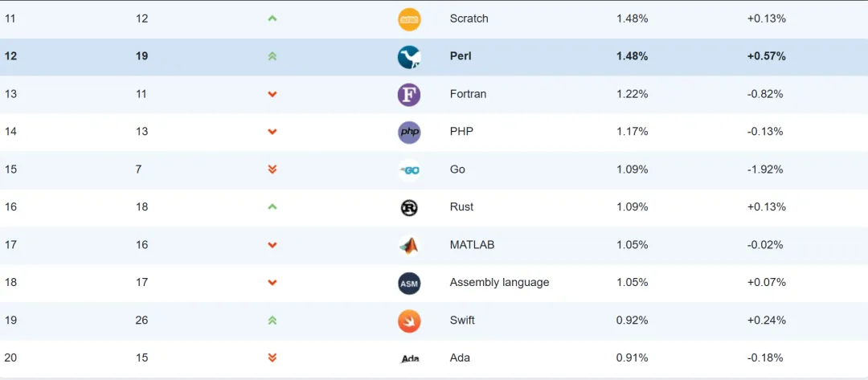Click the Perl camel logo icon

(409, 57)
